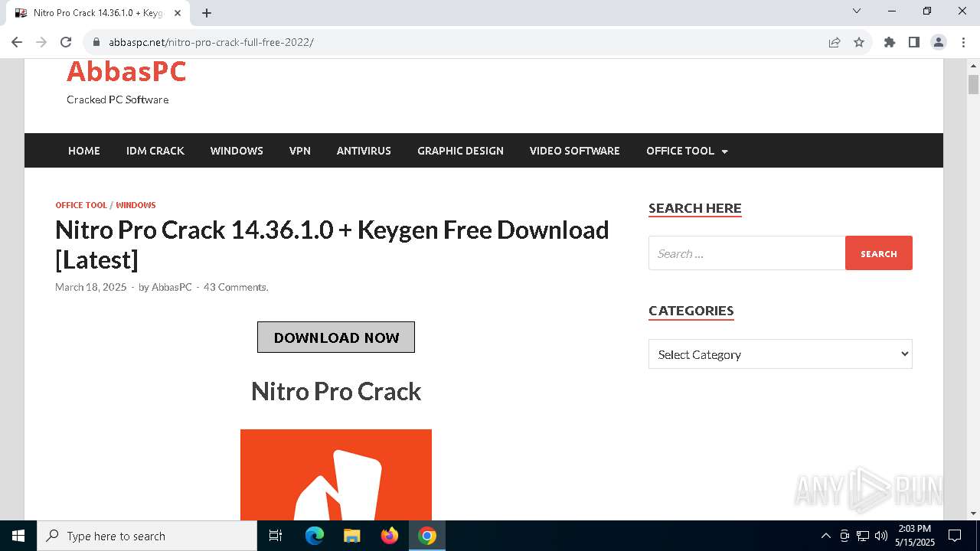Open the Windows Start menu

[18, 536]
